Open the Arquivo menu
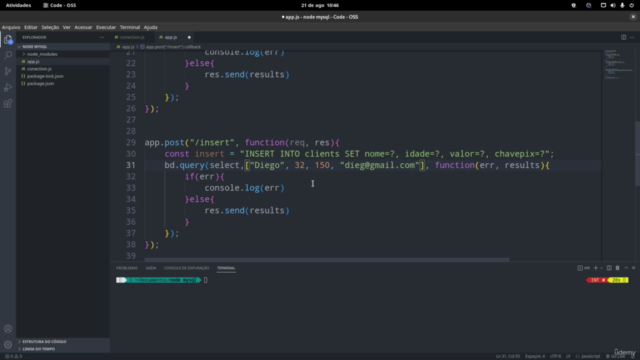Viewport: 640px width, 360px height. (x=11, y=27)
